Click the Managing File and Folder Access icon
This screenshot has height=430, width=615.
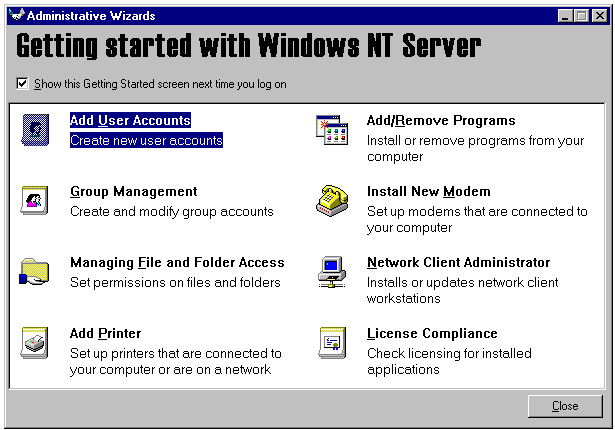pyautogui.click(x=35, y=271)
